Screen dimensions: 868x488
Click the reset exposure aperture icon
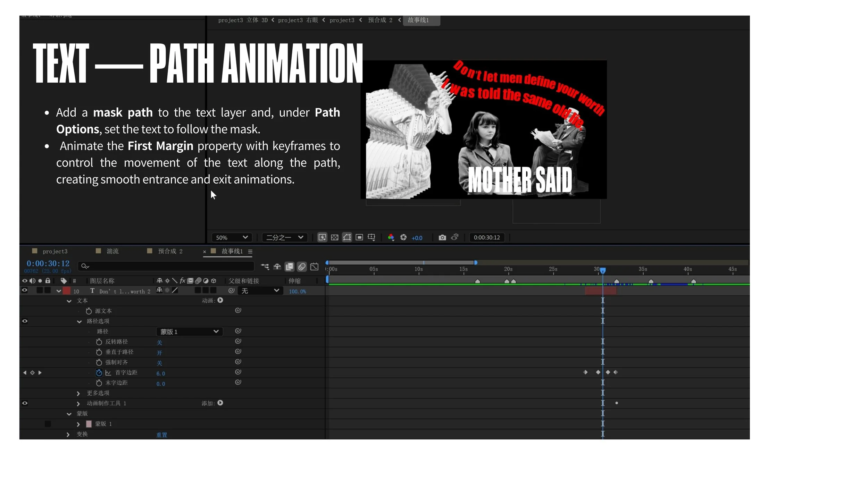pos(403,237)
